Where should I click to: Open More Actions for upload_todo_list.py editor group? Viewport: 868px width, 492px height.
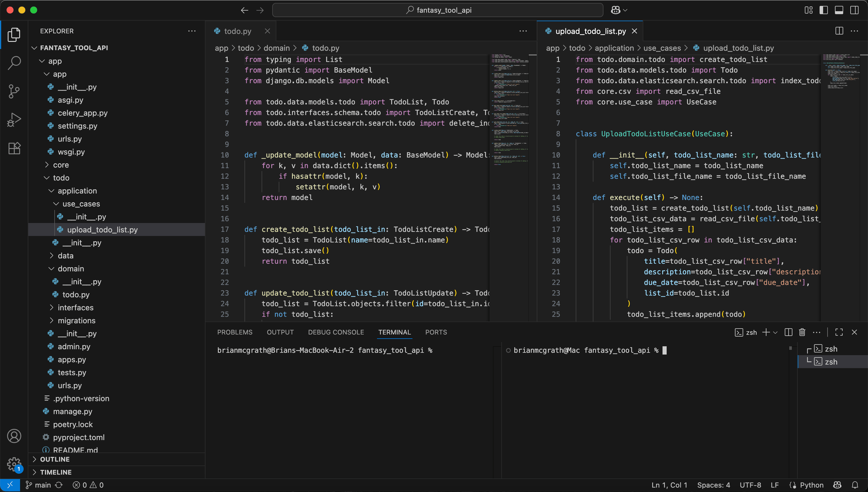pos(854,31)
